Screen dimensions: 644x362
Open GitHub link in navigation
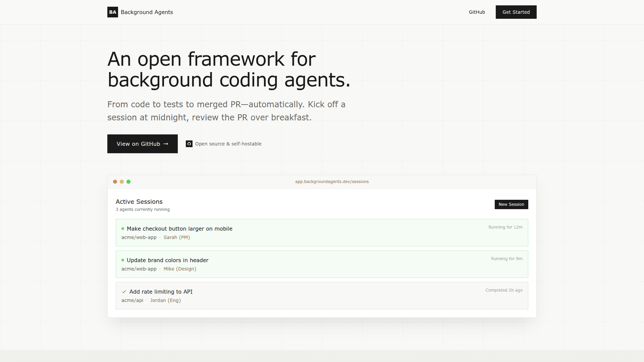click(x=477, y=12)
